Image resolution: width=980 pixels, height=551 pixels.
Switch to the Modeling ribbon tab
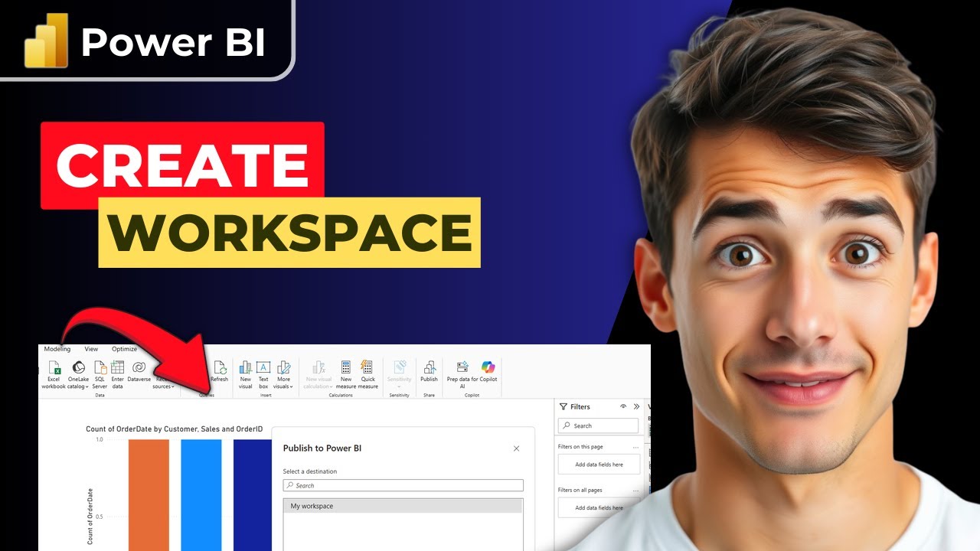coord(57,349)
